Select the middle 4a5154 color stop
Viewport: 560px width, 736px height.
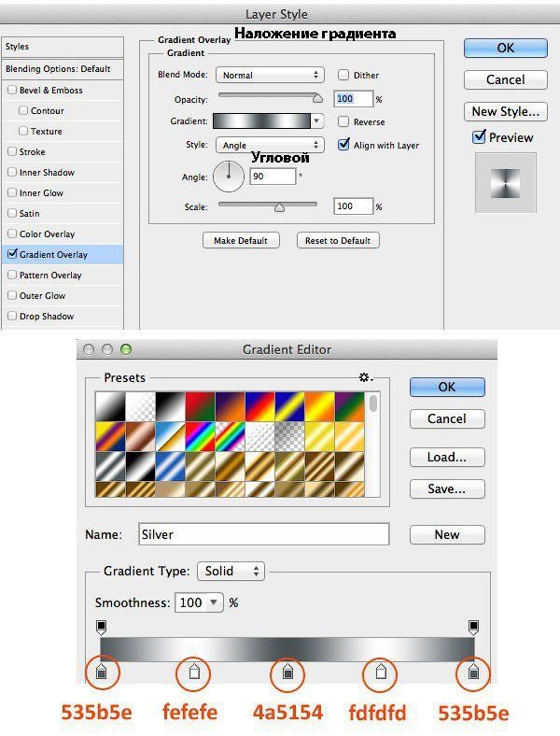[x=288, y=672]
